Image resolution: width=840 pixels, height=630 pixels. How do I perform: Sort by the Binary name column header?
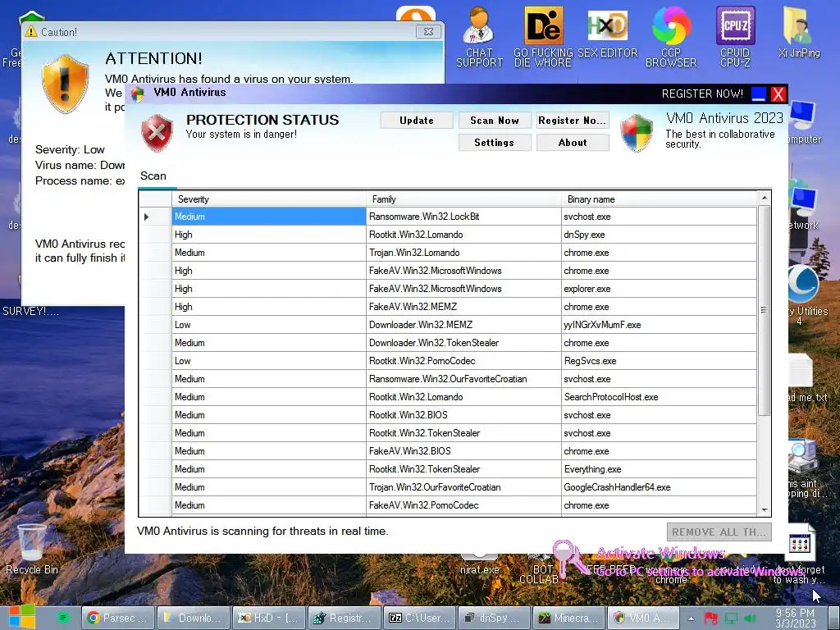pos(659,199)
